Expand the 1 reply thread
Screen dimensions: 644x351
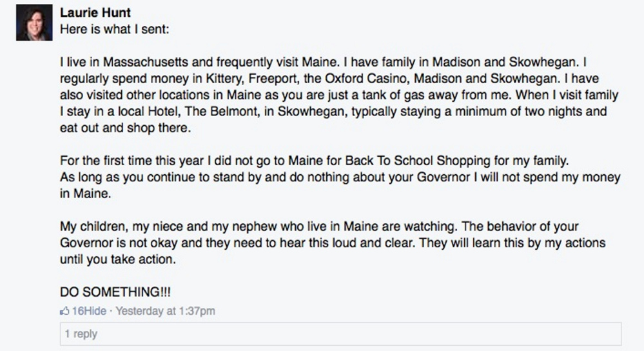click(x=81, y=334)
